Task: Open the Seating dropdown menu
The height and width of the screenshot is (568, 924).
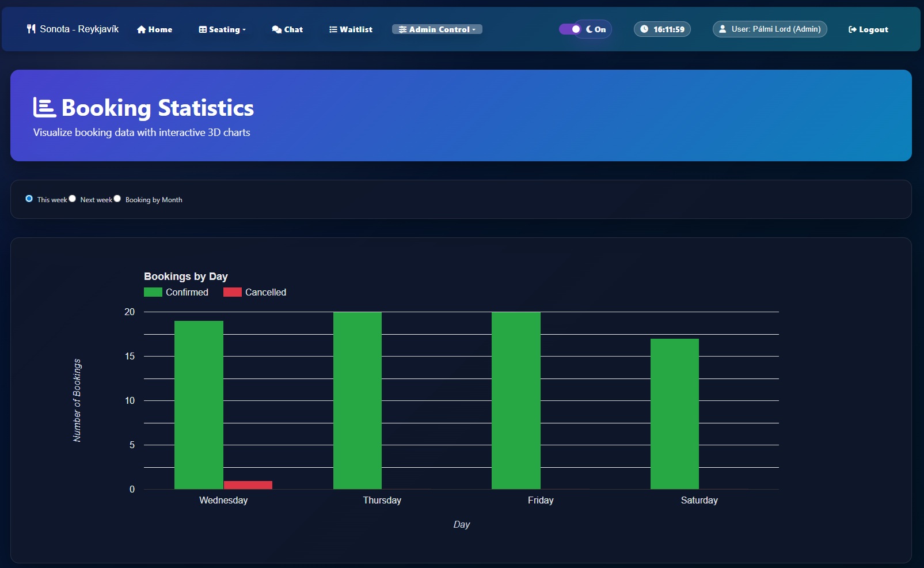Action: 222,29
